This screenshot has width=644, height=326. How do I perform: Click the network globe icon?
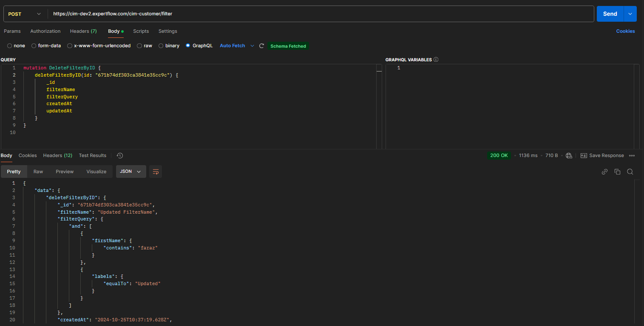[x=569, y=156]
